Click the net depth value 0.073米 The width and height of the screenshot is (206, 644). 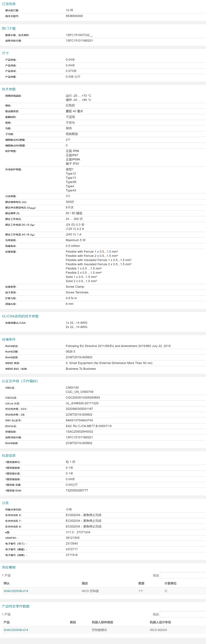pyautogui.click(x=71, y=71)
